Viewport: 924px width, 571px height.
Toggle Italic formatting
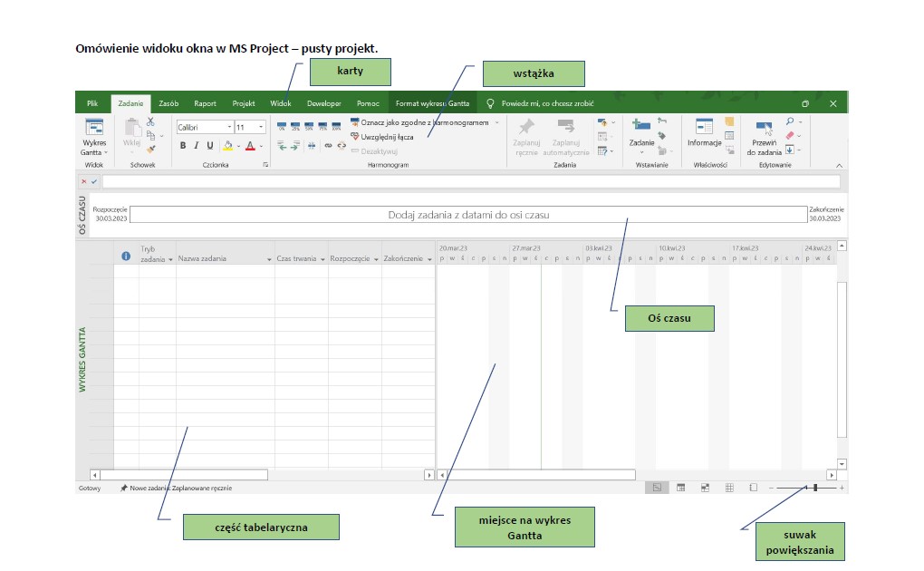pyautogui.click(x=196, y=145)
